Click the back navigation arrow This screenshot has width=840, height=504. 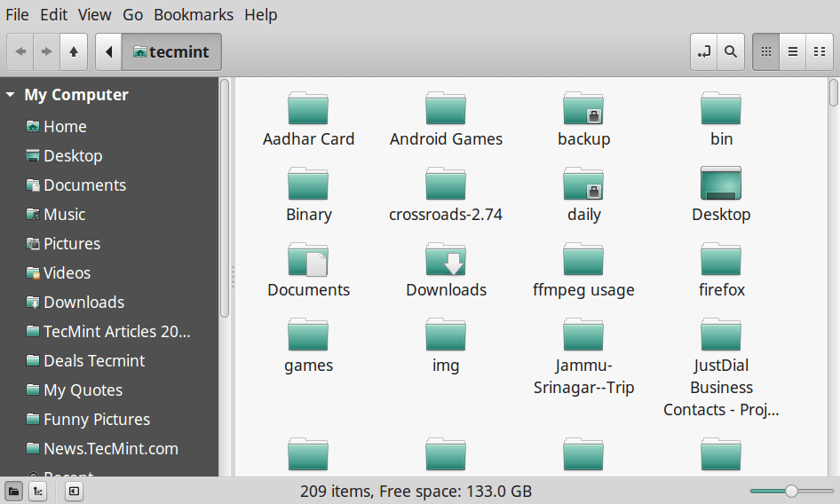[x=20, y=52]
